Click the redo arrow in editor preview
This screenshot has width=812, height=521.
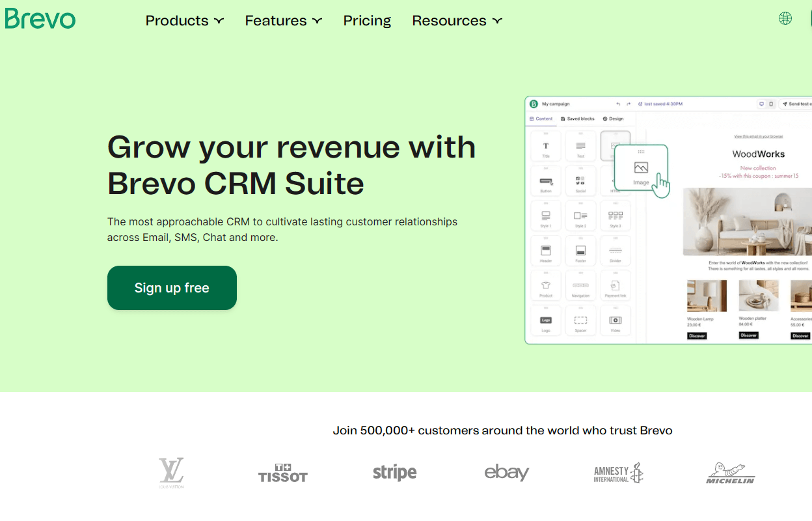click(629, 104)
